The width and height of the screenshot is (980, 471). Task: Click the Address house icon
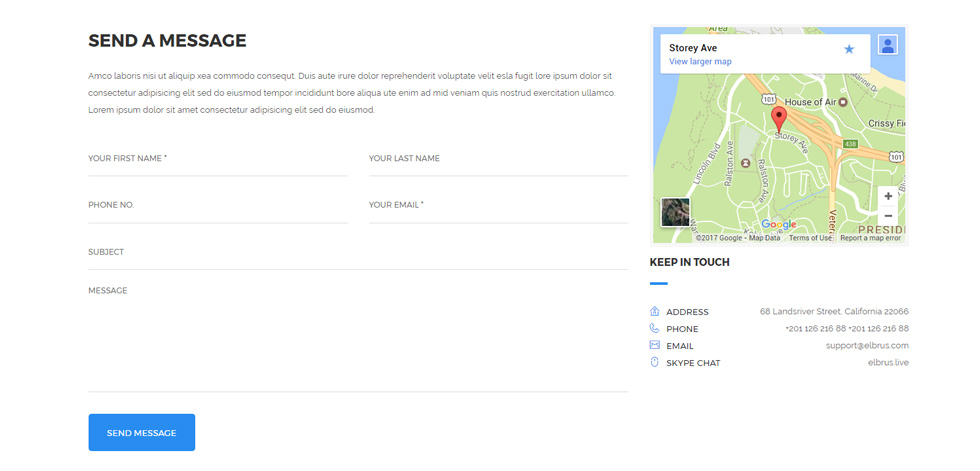[654, 311]
